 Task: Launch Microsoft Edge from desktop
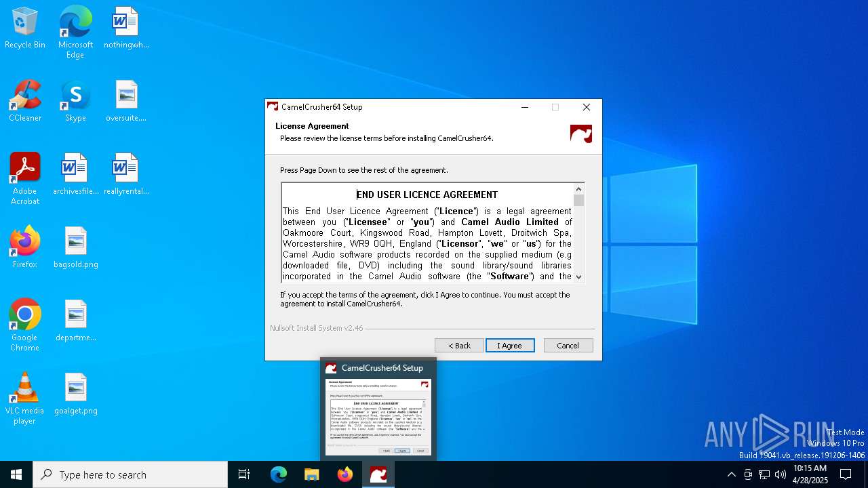click(x=75, y=32)
